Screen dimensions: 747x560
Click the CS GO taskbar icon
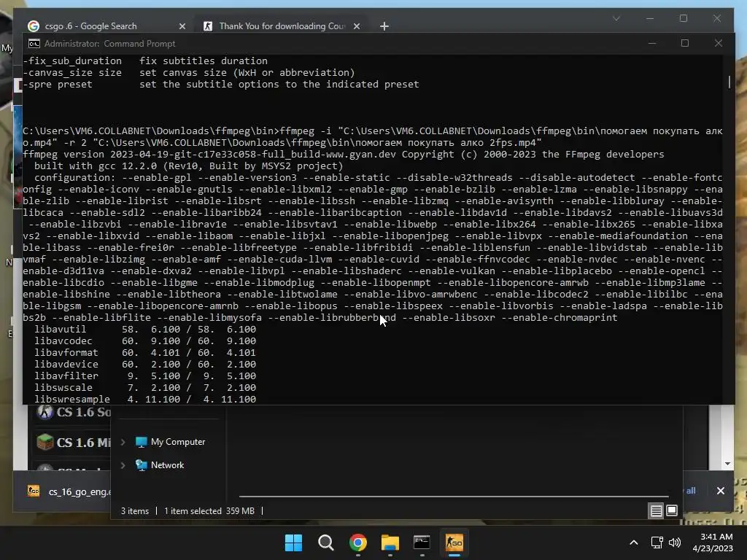click(x=454, y=542)
